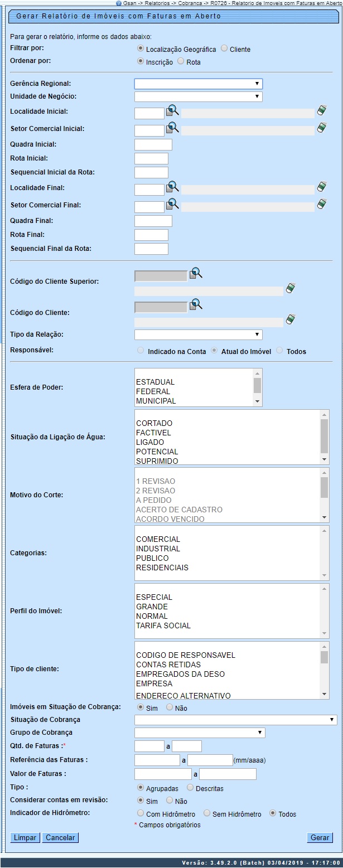
Task: Click the Limpar button
Action: [x=25, y=837]
